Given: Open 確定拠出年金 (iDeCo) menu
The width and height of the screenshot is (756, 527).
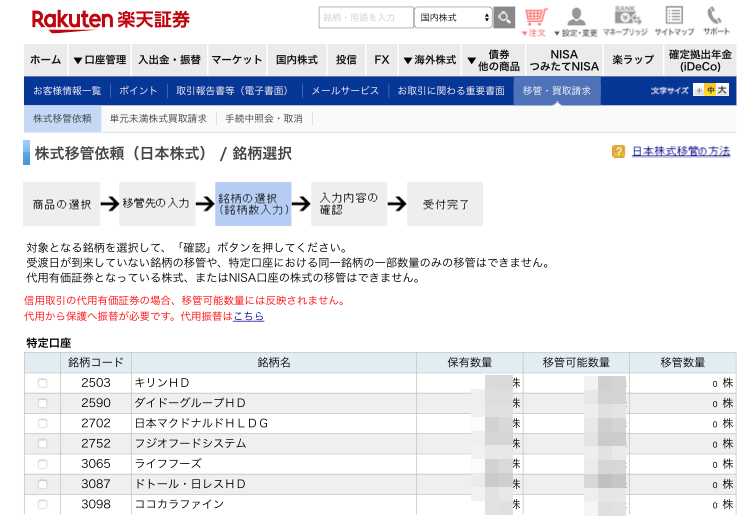Looking at the screenshot, I should tap(700, 60).
